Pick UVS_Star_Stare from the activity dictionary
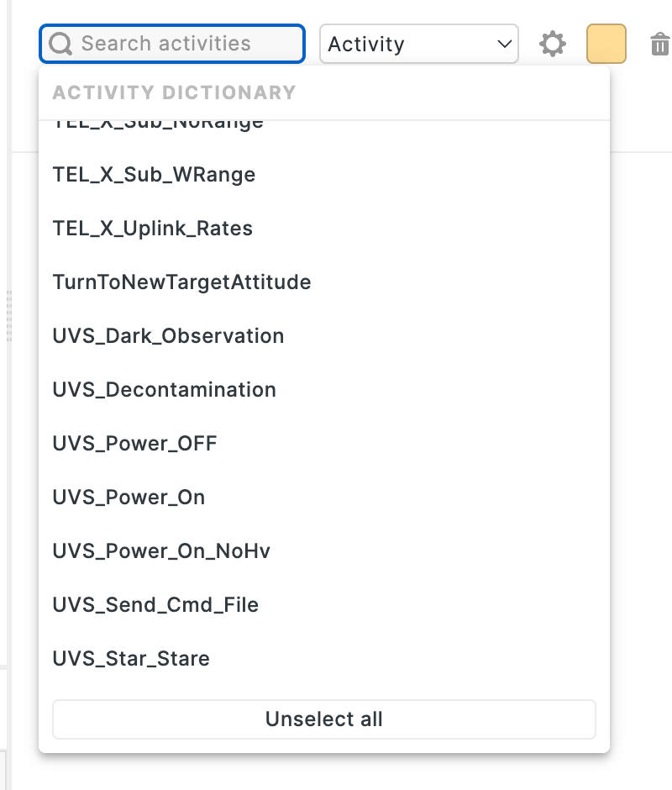This screenshot has height=790, width=672. (131, 658)
